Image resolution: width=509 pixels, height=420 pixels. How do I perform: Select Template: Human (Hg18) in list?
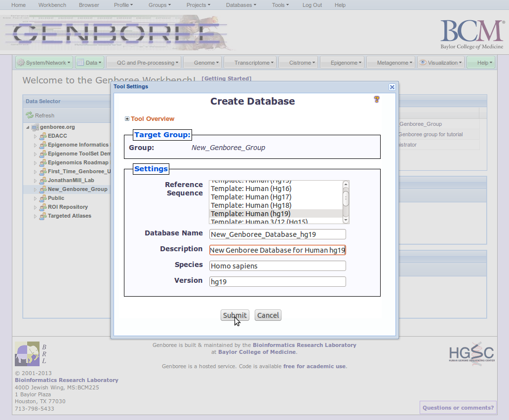coord(251,205)
